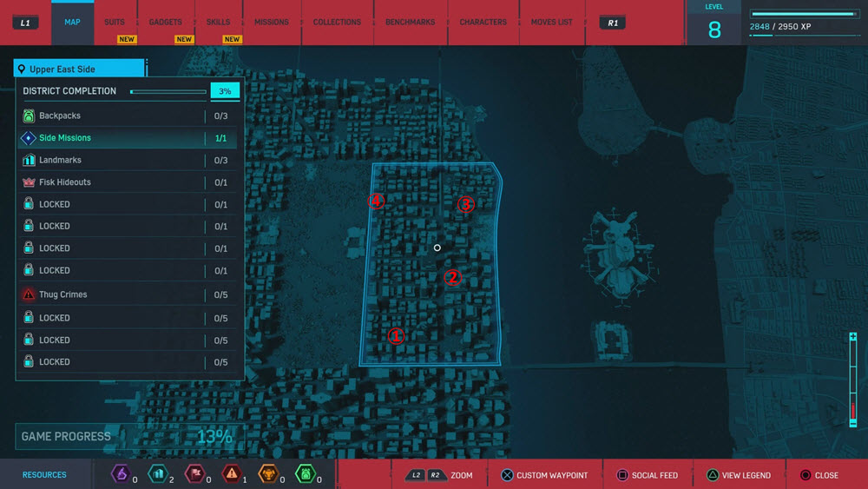Open the Collections tab
868x489 pixels.
[337, 23]
